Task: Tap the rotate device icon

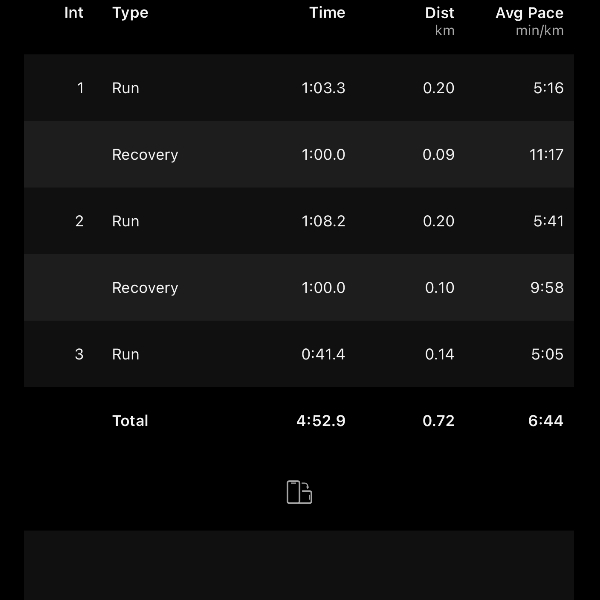Action: [299, 492]
